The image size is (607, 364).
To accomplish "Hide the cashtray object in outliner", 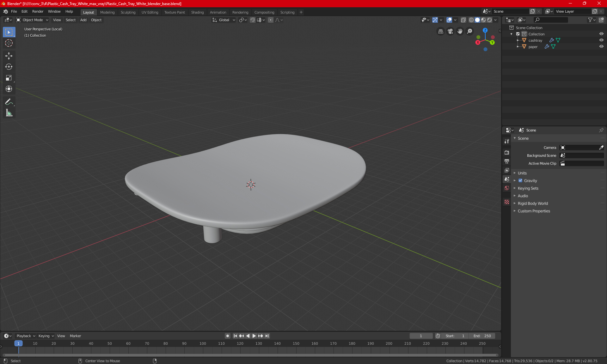I will coord(601,40).
